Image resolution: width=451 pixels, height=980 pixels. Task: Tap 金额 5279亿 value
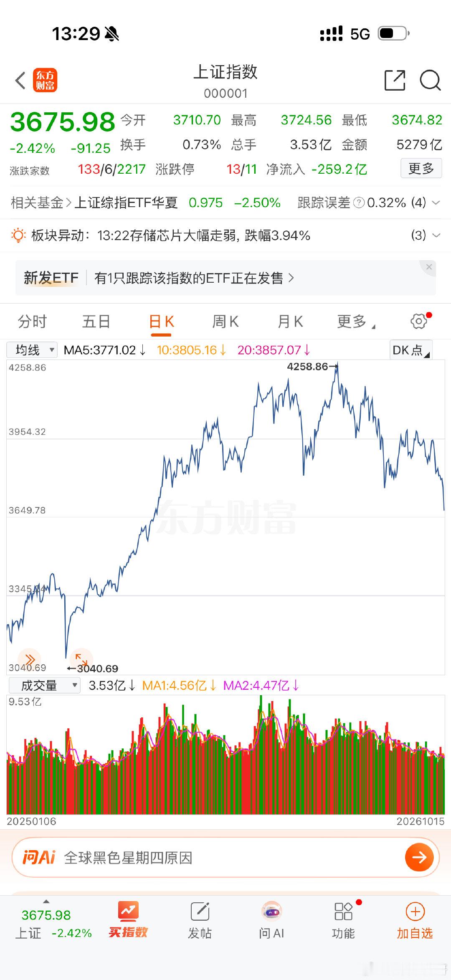tap(419, 145)
